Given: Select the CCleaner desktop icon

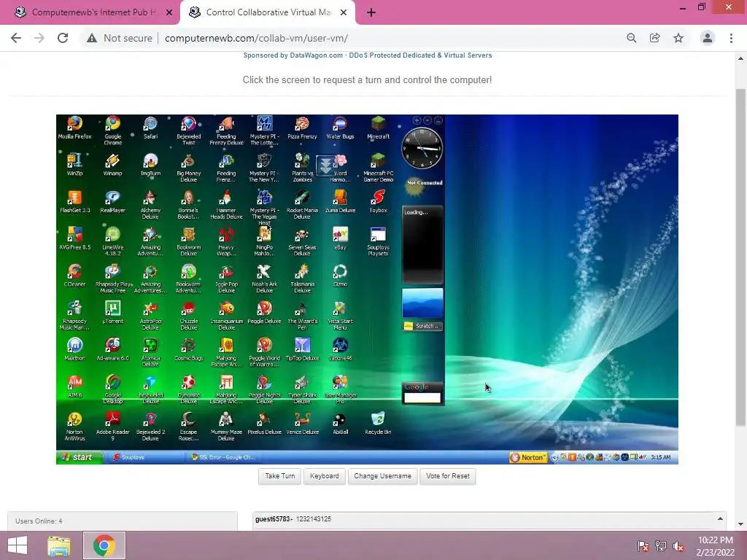Looking at the screenshot, I should [75, 275].
